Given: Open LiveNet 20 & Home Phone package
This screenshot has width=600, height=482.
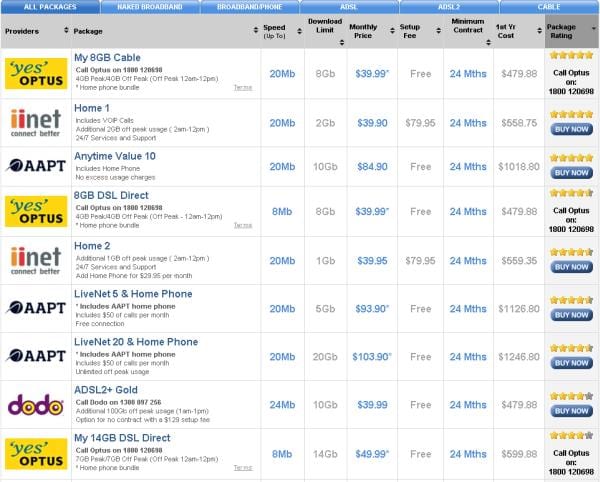Looking at the screenshot, I should point(136,342).
